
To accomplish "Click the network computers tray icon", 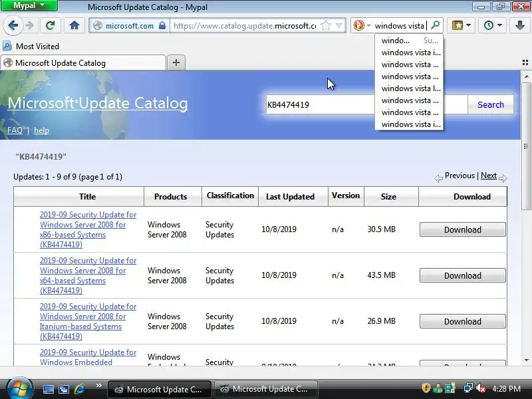I will click(x=468, y=388).
